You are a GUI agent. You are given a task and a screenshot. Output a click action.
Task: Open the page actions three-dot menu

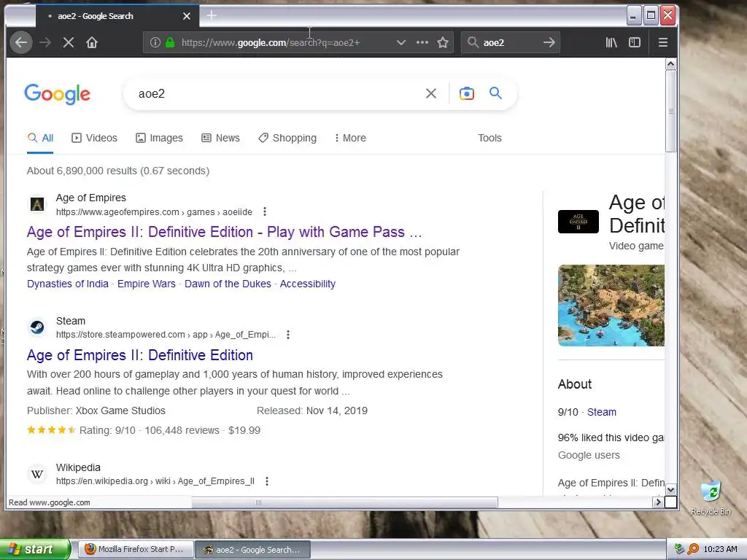pyautogui.click(x=422, y=42)
